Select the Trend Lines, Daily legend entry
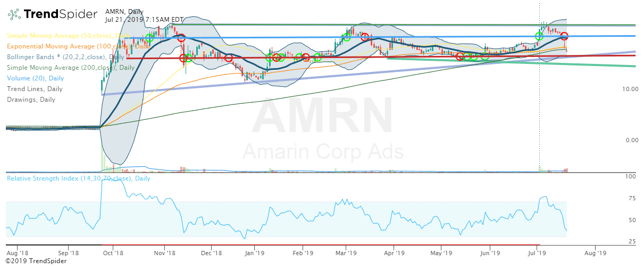Screen dimensions: 644x269 tap(35, 89)
